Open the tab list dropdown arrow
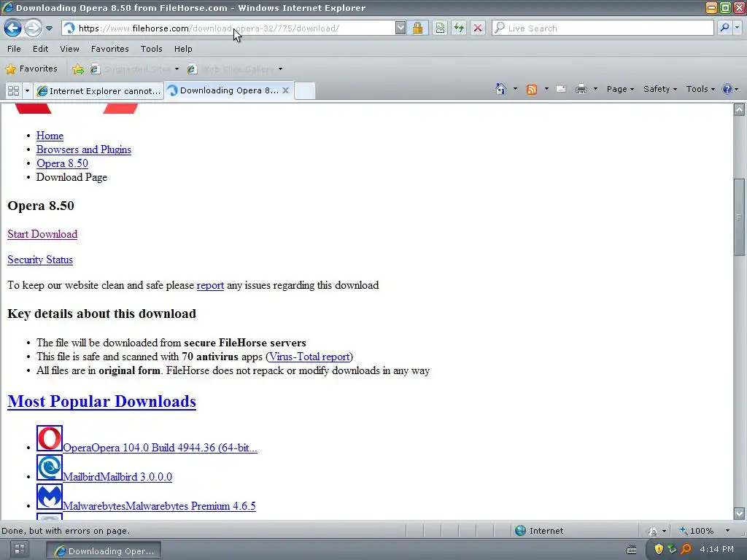The height and width of the screenshot is (560, 747). pyautogui.click(x=27, y=90)
